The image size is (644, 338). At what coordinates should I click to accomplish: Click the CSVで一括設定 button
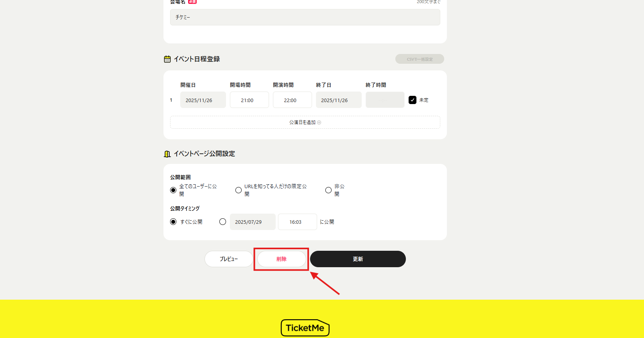point(420,59)
